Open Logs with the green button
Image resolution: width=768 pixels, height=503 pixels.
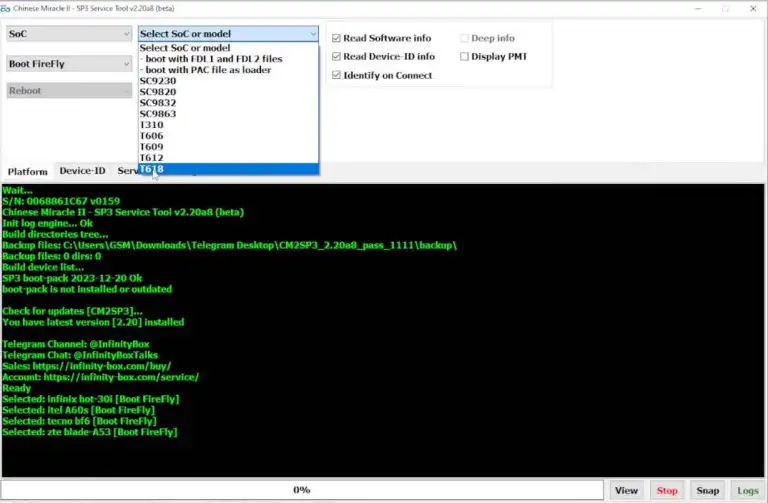pyautogui.click(x=747, y=490)
